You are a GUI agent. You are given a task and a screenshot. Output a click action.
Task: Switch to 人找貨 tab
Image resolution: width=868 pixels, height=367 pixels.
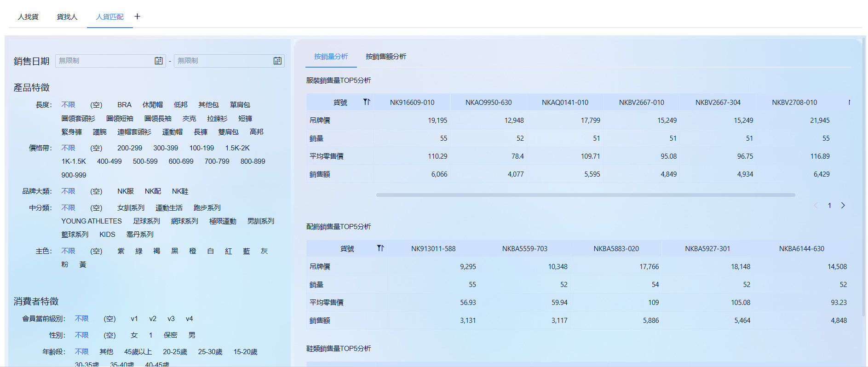click(x=28, y=17)
